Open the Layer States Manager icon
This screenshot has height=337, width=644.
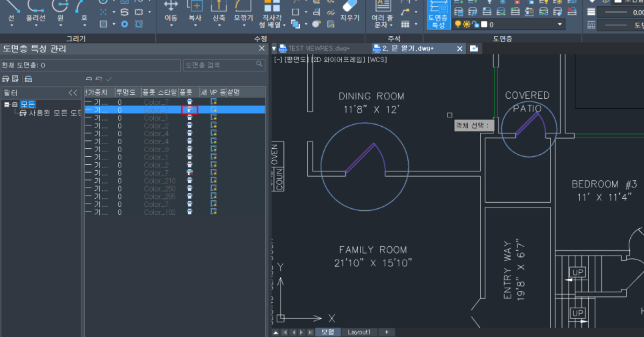click(x=29, y=79)
